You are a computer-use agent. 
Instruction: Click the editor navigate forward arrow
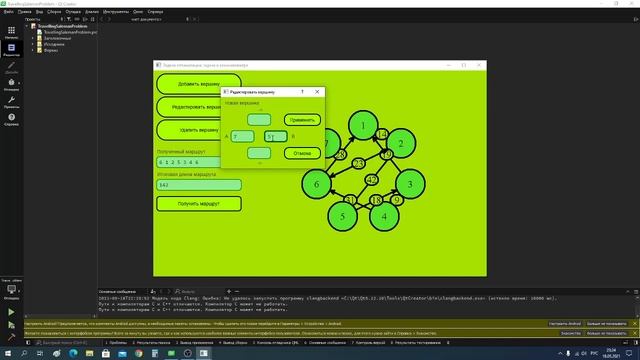(x=109, y=19)
